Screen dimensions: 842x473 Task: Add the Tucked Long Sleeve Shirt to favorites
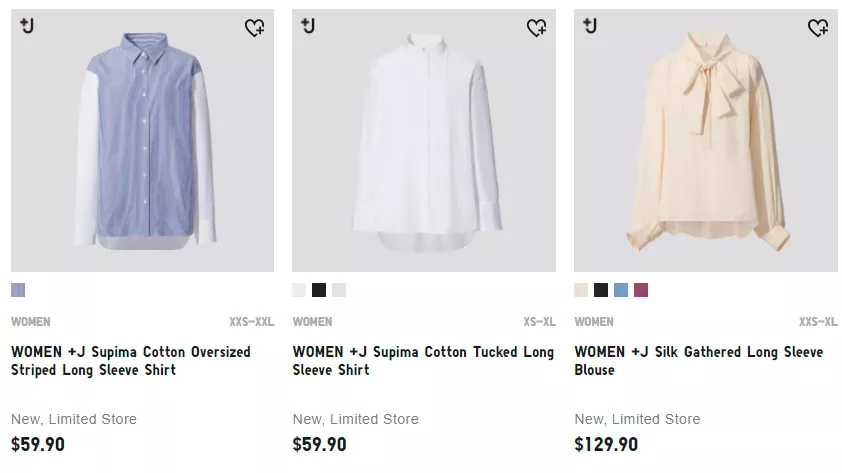coord(536,27)
